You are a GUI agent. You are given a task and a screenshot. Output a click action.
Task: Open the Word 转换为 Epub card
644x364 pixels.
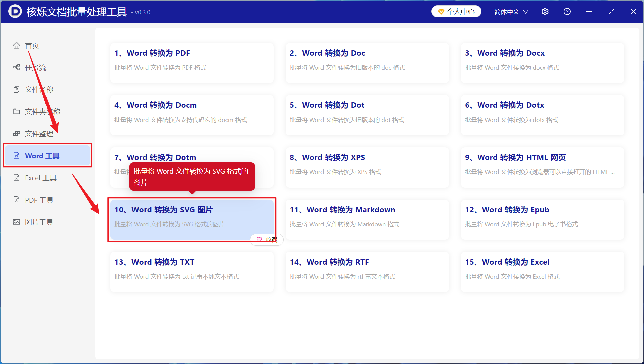coord(543,220)
